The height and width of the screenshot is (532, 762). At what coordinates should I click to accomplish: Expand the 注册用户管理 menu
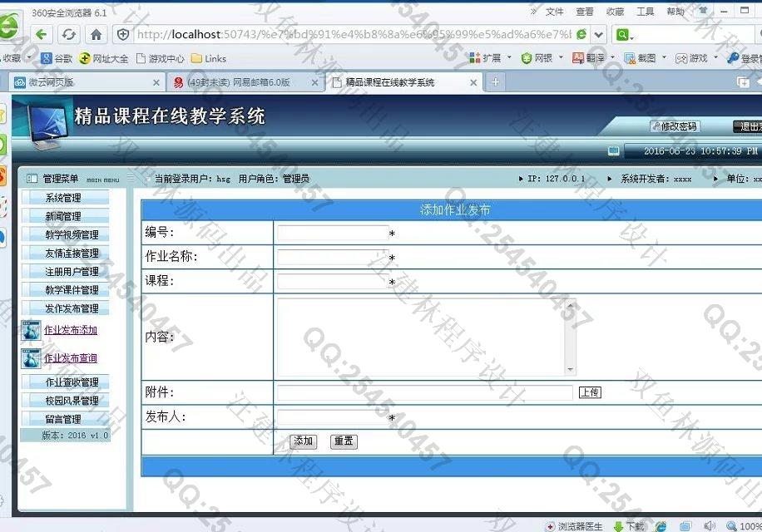(65, 271)
